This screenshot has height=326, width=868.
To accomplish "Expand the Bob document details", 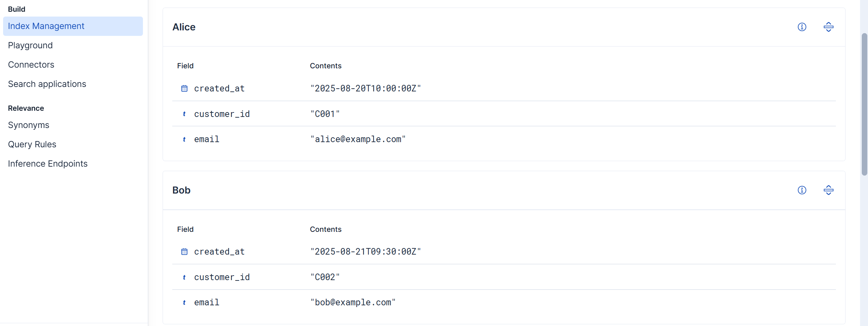I will pyautogui.click(x=829, y=190).
